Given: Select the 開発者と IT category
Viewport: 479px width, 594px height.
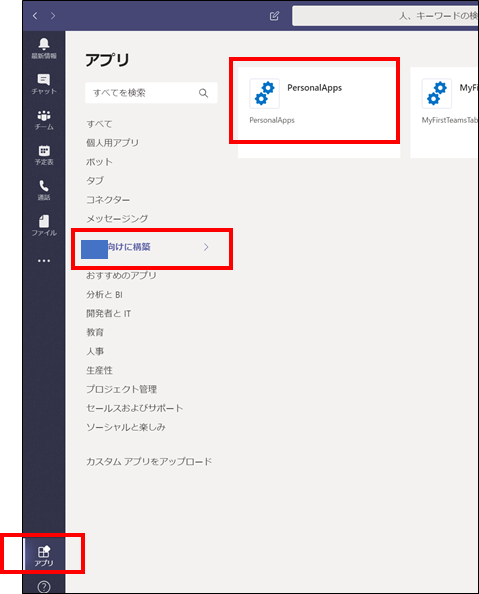Looking at the screenshot, I should (108, 313).
